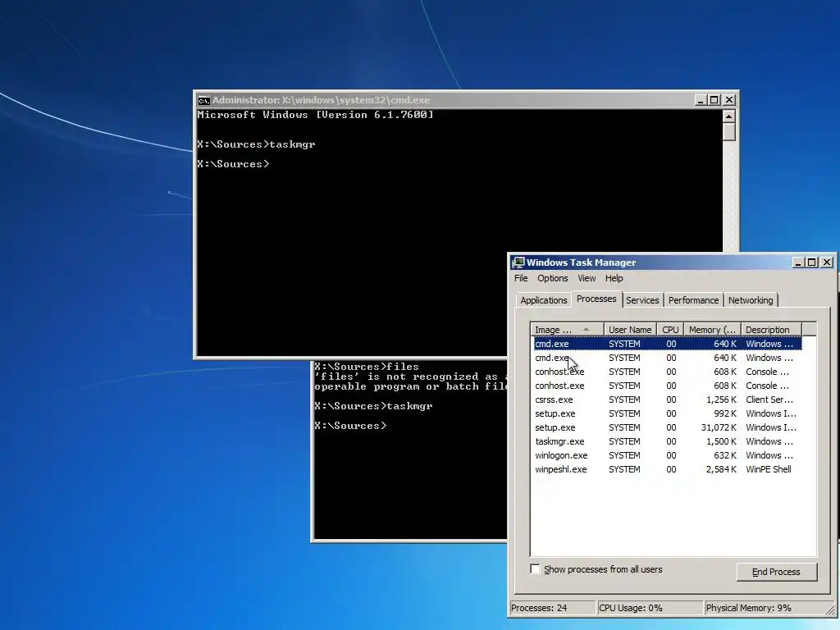Minimize the Windows Task Manager window

tap(798, 262)
